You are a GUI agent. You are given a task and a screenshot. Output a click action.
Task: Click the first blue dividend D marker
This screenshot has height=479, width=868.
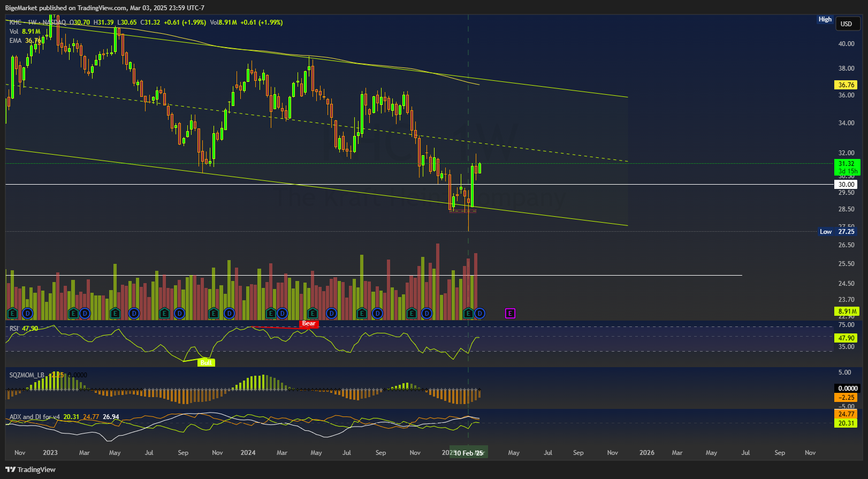click(x=28, y=314)
